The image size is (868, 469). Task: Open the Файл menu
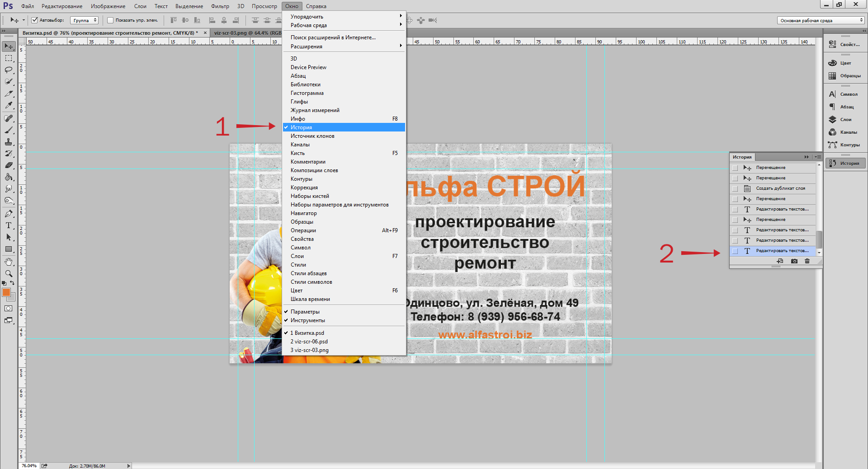[28, 6]
